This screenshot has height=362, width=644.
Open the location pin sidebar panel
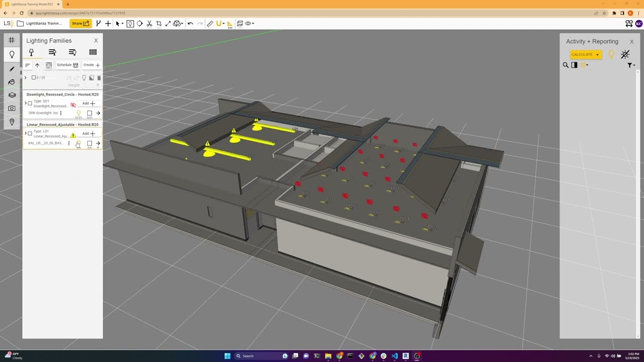tap(12, 122)
